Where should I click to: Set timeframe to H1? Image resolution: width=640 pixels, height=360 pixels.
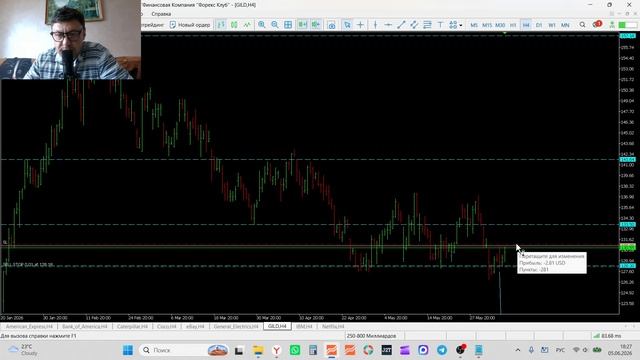tap(513, 25)
